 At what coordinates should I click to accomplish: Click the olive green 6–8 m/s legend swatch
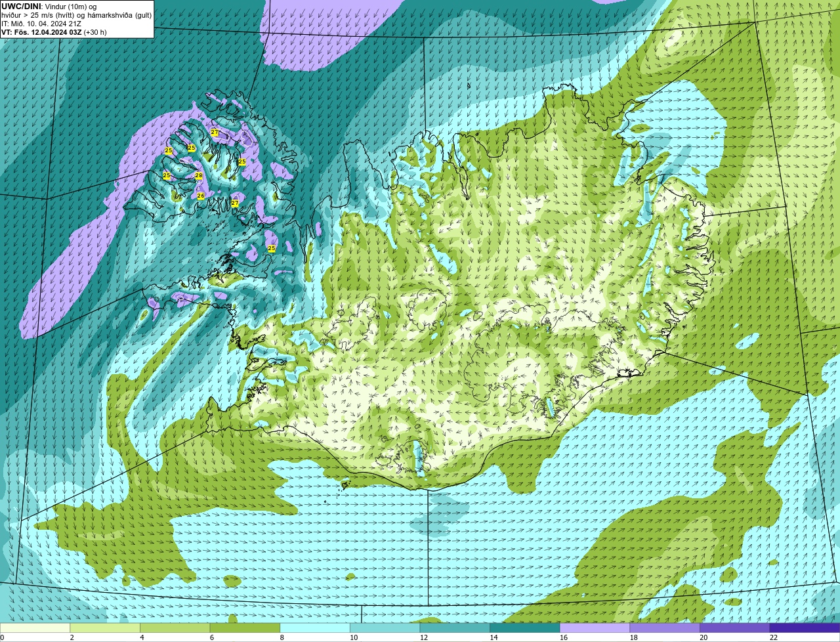tap(245, 628)
